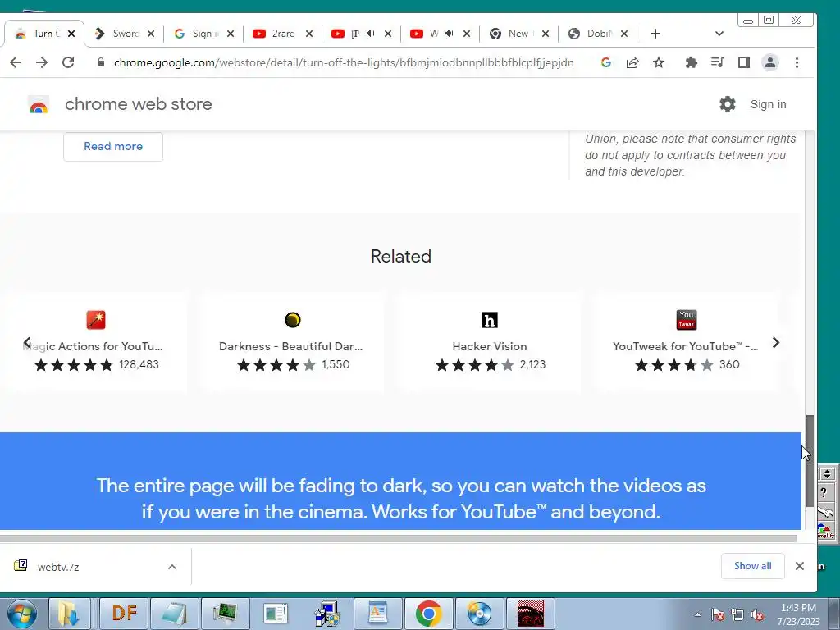
Task: Close the 2rare YouTube tab
Action: [x=309, y=34]
